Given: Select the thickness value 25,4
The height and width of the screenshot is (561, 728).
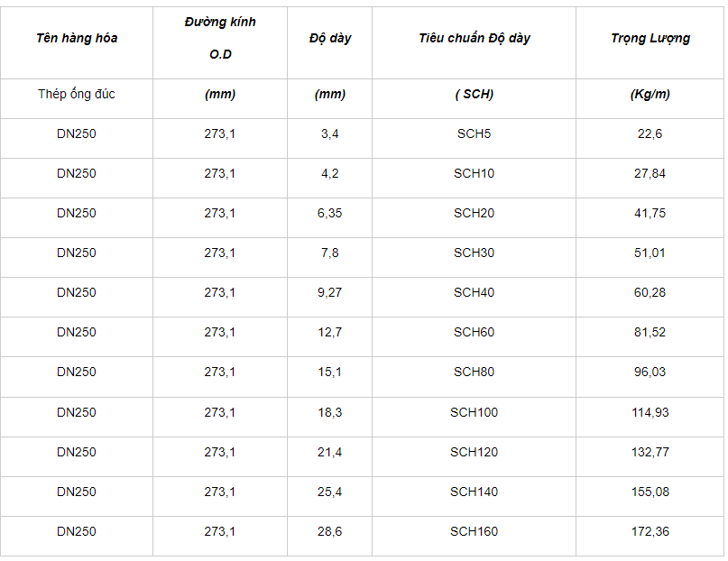Looking at the screenshot, I should 329,492.
